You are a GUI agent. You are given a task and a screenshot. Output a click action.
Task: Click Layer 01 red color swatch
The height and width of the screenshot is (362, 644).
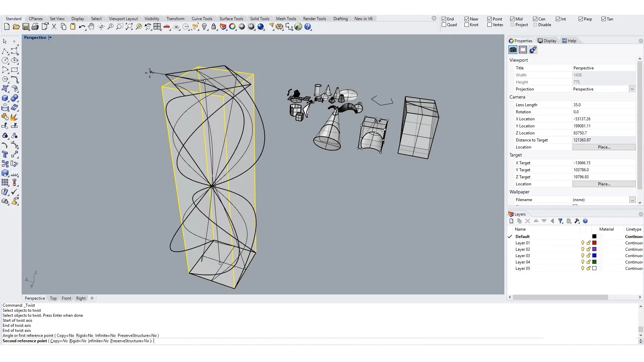pyautogui.click(x=594, y=243)
